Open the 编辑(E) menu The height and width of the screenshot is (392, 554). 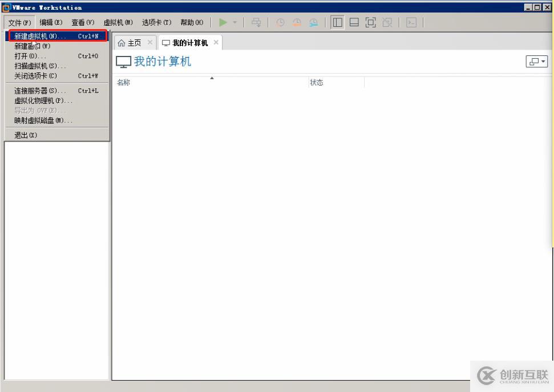(x=51, y=23)
